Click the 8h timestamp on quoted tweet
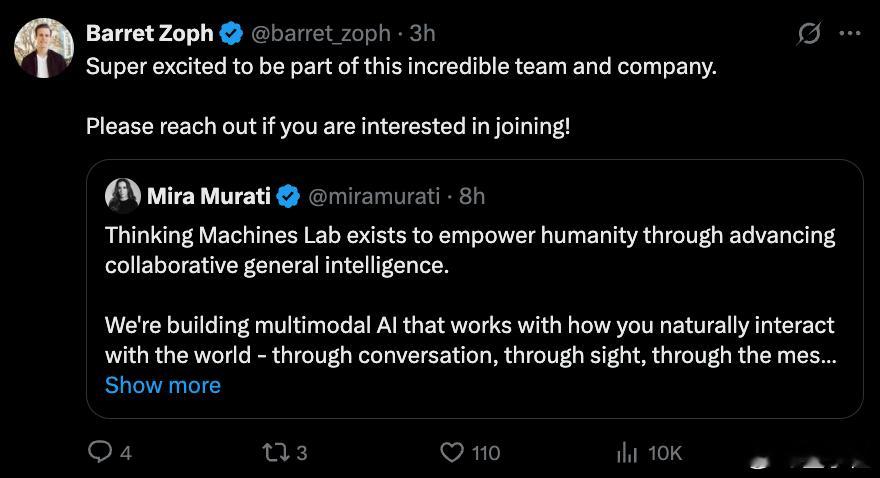This screenshot has height=478, width=880. (x=472, y=196)
